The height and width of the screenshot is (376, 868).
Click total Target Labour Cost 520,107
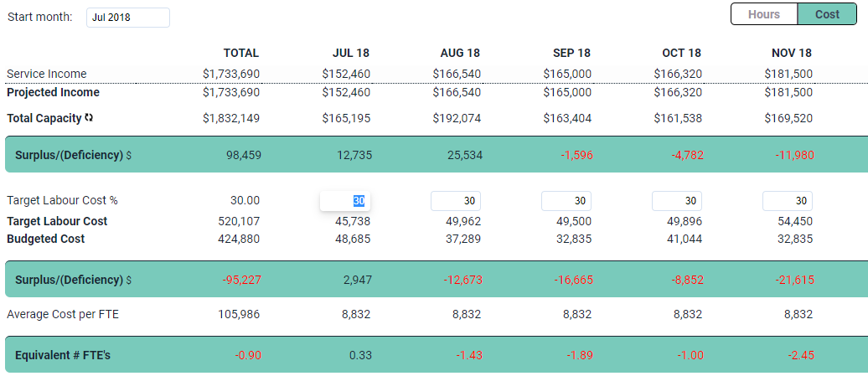pos(240,221)
